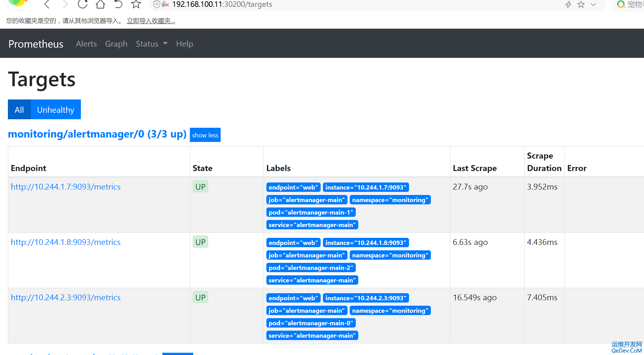
Task: Click service="alertmanager-main" label in third row
Action: point(312,335)
